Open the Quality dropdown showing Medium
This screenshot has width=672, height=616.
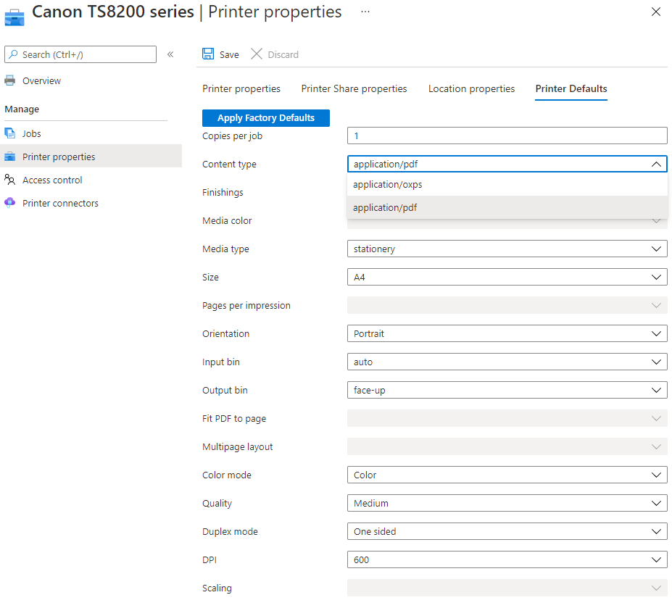pos(507,504)
